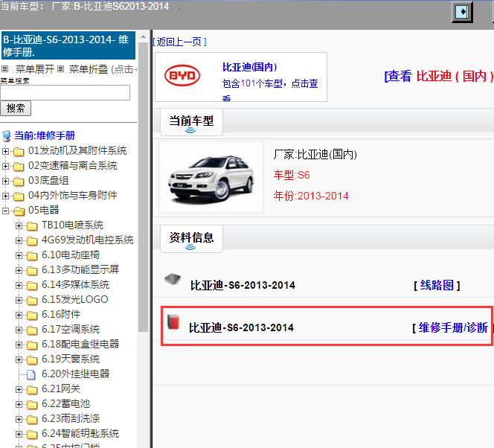Click the 查看 比亚迪(国内) link

pos(438,76)
